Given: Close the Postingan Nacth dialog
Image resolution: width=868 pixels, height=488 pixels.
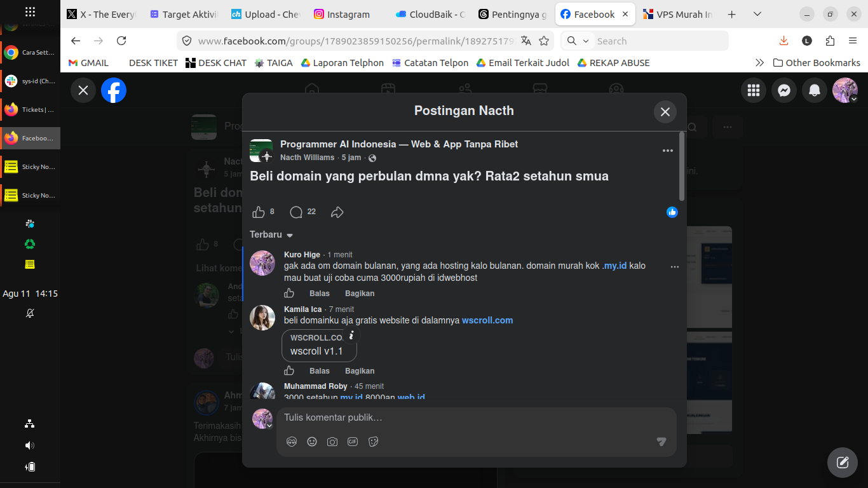Looking at the screenshot, I should (x=665, y=112).
